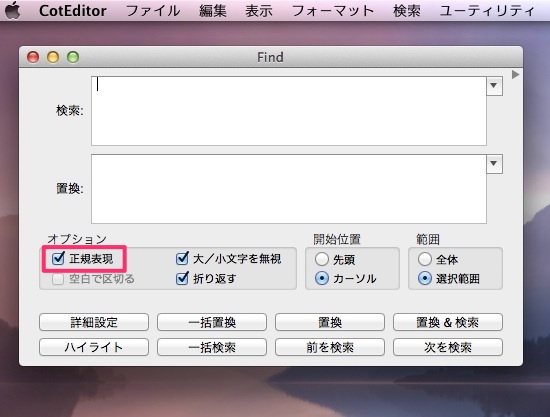This screenshot has width=550, height=417.
Task: Toggle the 折り返す checkbox
Action: (x=182, y=278)
